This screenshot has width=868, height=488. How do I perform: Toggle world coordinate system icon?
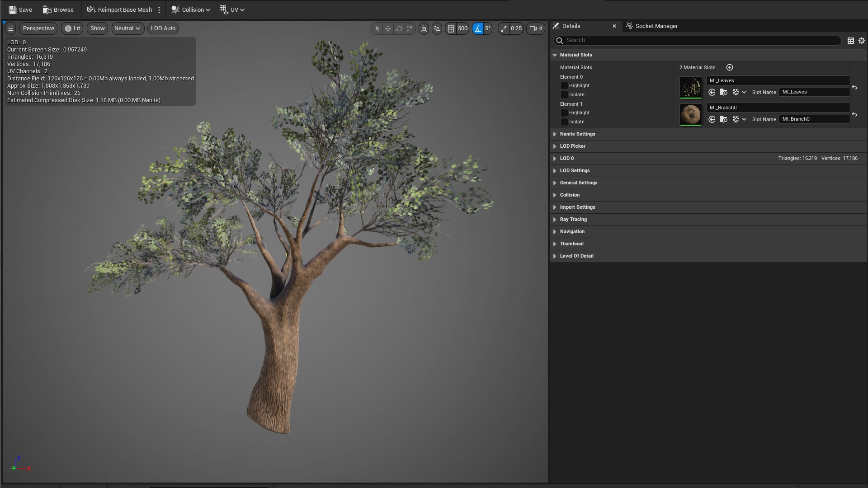[424, 28]
